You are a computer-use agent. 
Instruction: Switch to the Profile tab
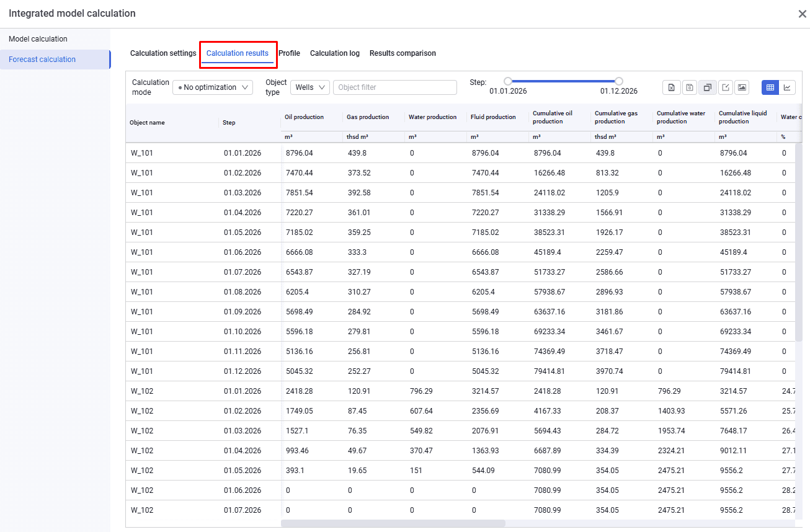click(x=289, y=53)
